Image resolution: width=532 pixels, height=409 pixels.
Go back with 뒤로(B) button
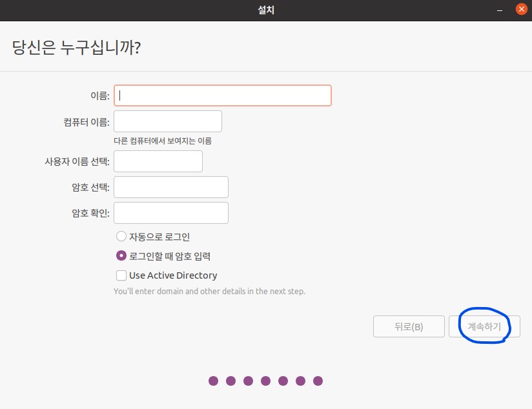point(409,326)
